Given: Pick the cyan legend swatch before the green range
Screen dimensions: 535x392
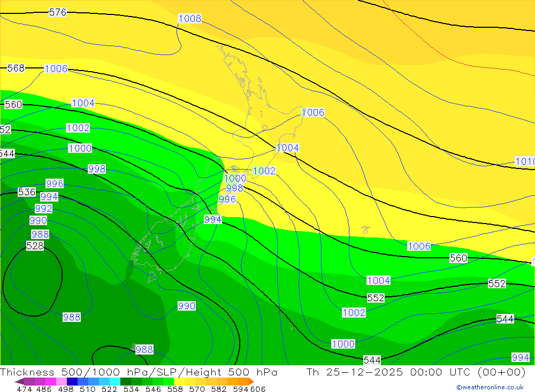Looking at the screenshot, I should (x=115, y=381).
